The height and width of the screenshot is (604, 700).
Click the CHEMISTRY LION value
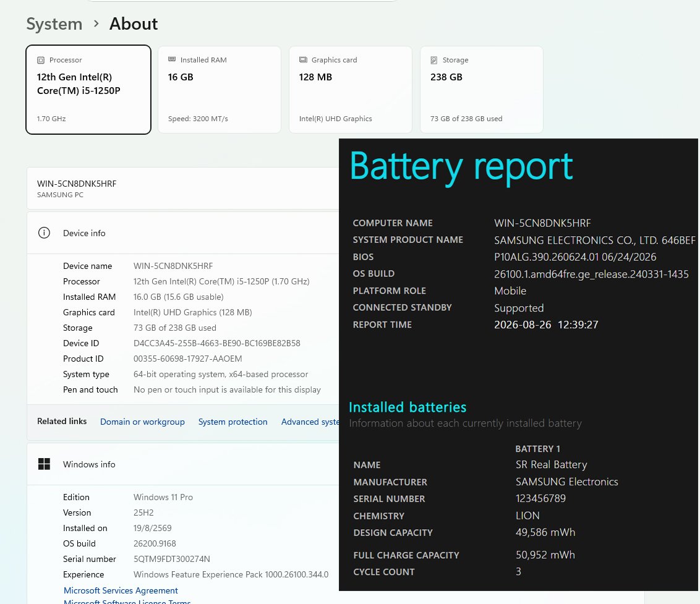[527, 516]
